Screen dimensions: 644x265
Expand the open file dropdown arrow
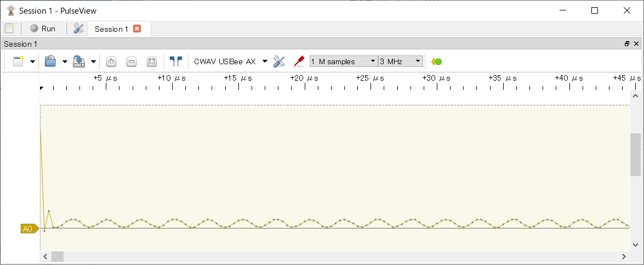point(65,61)
